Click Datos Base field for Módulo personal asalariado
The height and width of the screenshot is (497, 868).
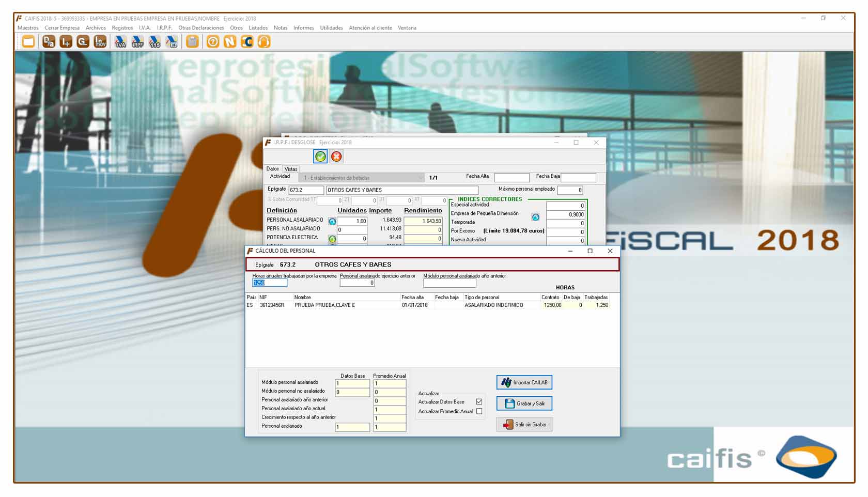[x=352, y=383]
